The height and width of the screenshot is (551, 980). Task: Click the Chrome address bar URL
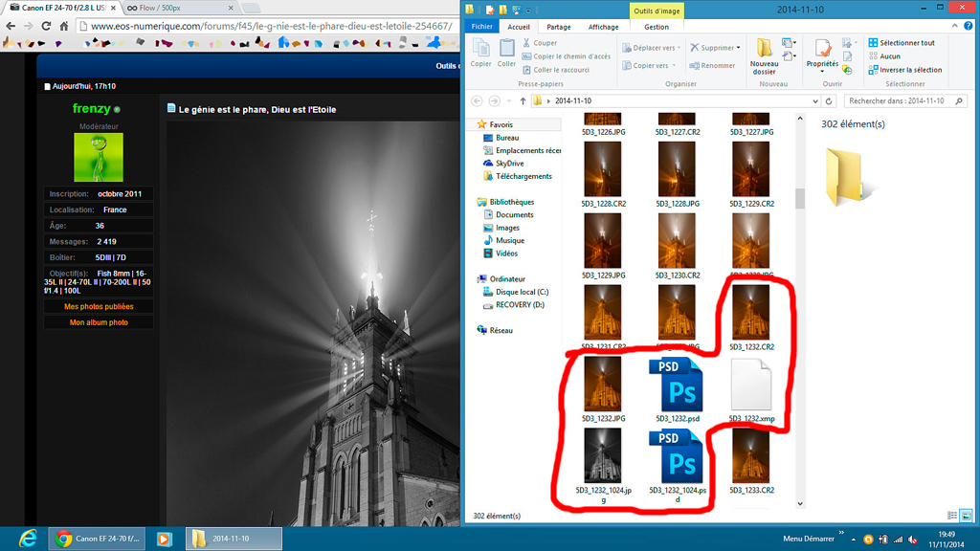coord(271,26)
